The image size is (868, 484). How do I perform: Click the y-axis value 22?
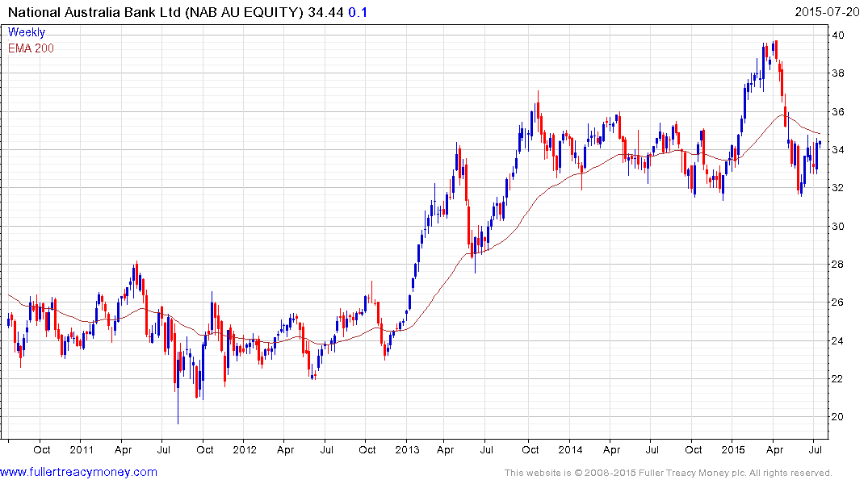click(x=837, y=379)
